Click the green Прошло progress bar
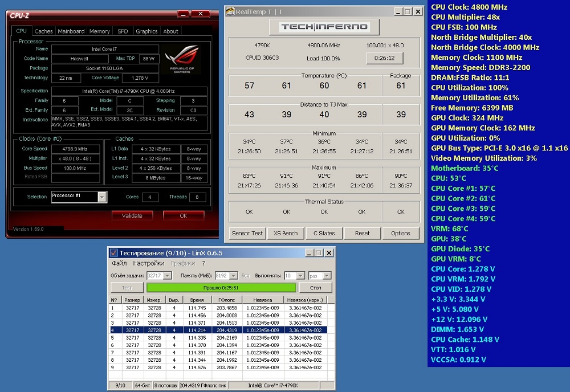570x392 pixels. click(x=221, y=287)
